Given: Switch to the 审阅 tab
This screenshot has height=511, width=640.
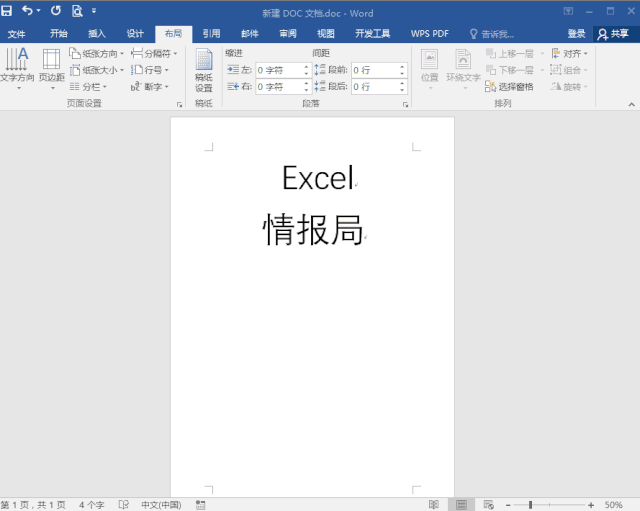Looking at the screenshot, I should click(288, 33).
